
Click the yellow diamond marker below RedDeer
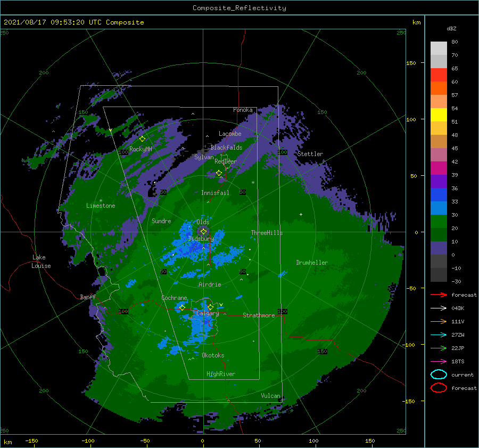[x=219, y=173]
